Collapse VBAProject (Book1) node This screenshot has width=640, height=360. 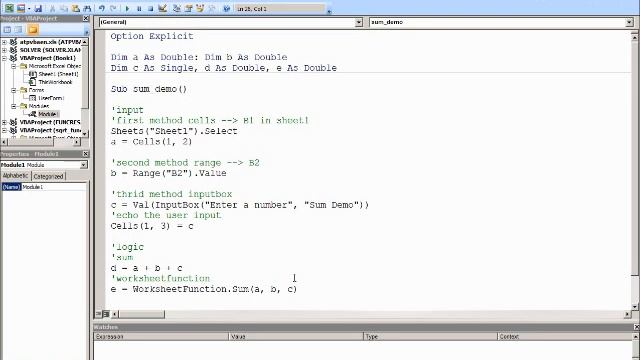pos(4,58)
